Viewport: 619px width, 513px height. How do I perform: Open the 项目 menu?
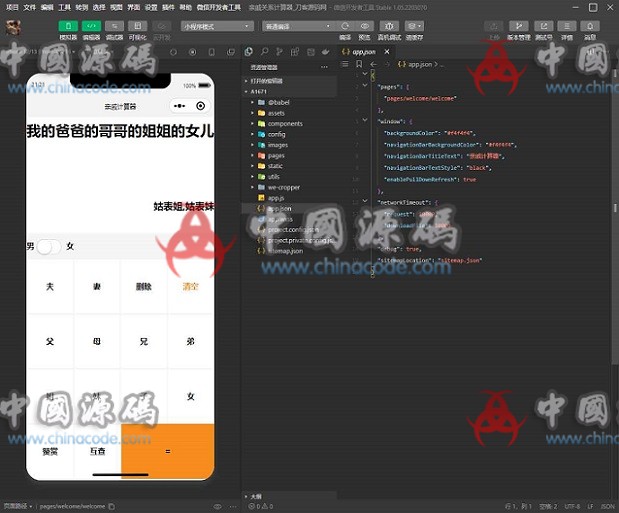(x=12, y=7)
